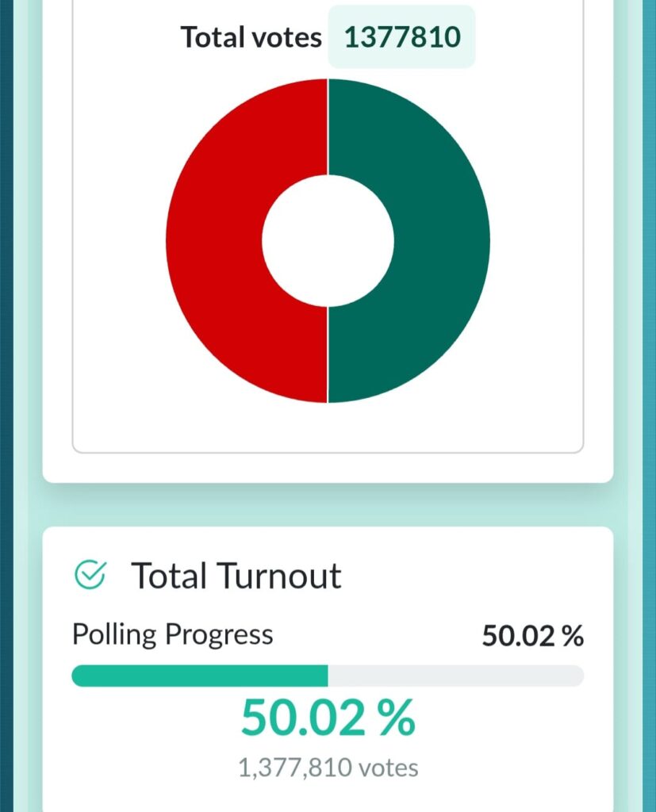Click the teal strip on the right edge
656x812 pixels.
(x=649, y=396)
